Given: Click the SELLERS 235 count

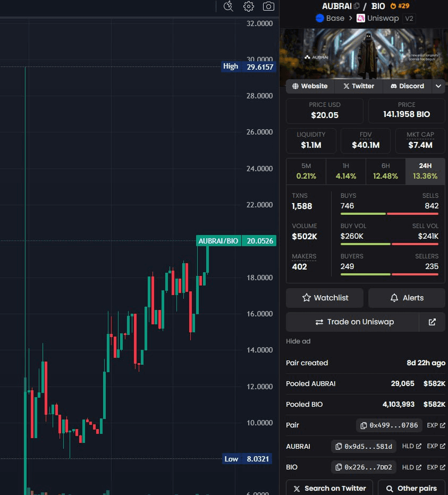Looking at the screenshot, I should [x=432, y=266].
